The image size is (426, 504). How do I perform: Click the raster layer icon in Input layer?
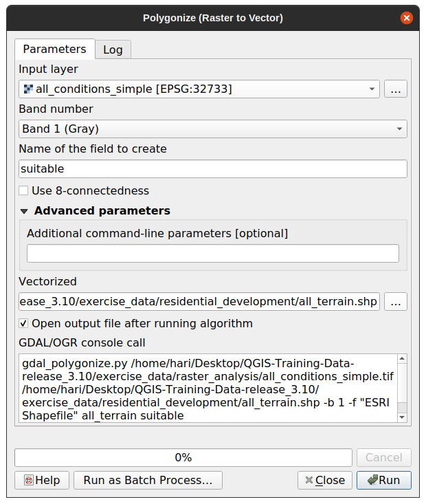tap(28, 89)
